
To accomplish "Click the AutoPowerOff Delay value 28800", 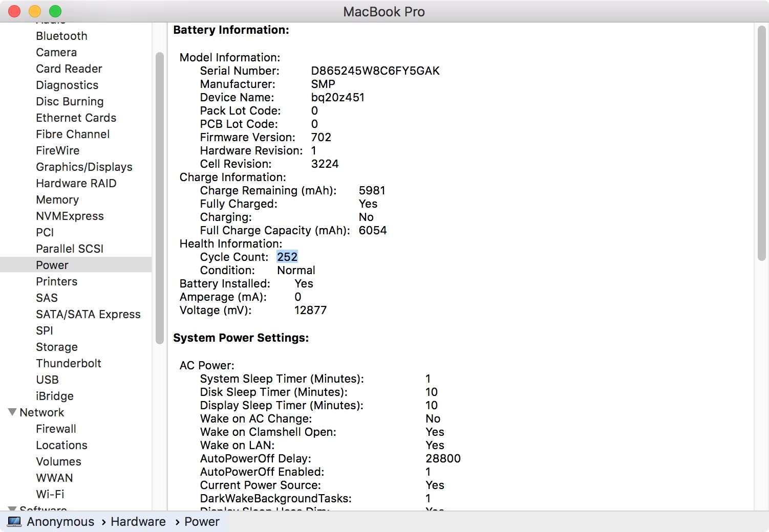I will click(443, 458).
